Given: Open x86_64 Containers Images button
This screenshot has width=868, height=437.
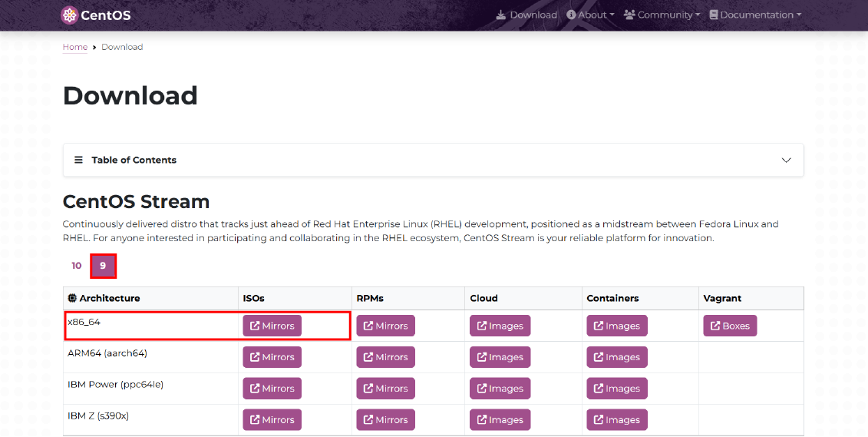Looking at the screenshot, I should [x=617, y=326].
